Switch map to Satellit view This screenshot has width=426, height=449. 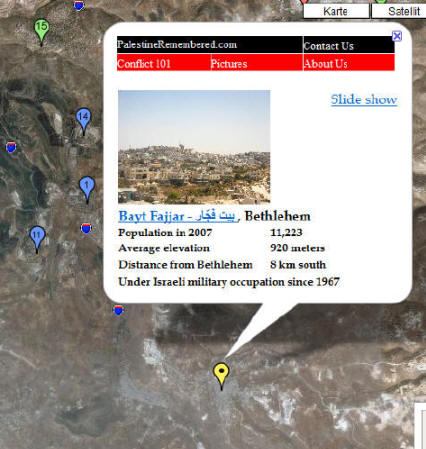(400, 11)
